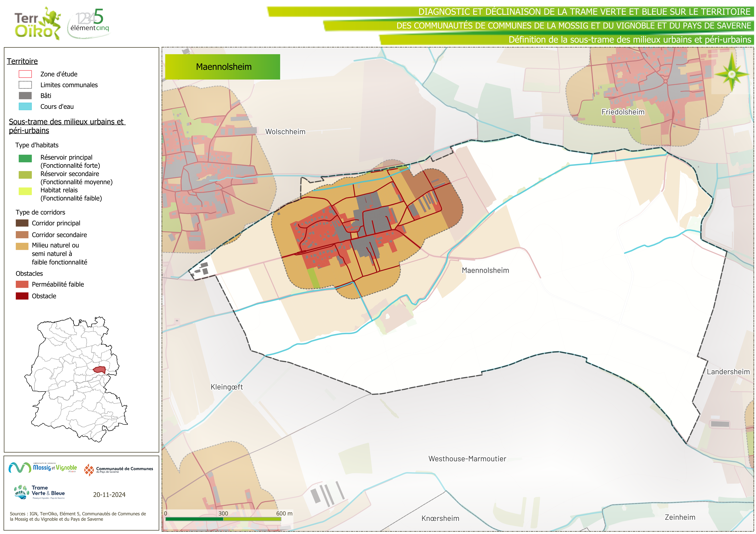Click the Corridor secondaire brown swatch
756x534 pixels.
coord(22,235)
